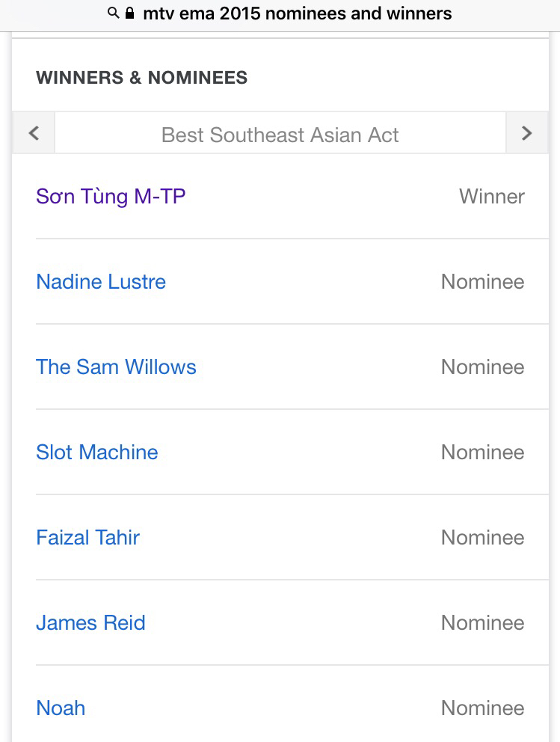
Task: Click Nominee label beside James Reid
Action: click(482, 623)
